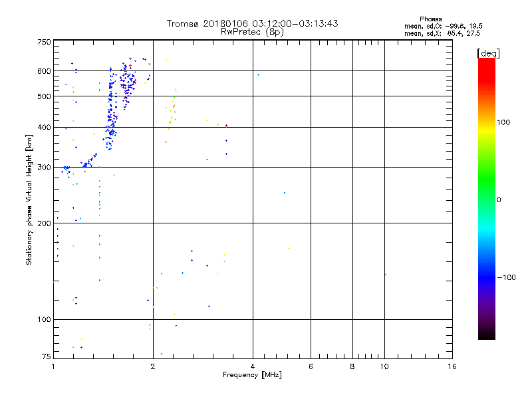The image size is (532, 399).
Task: Click the 'Stationary phase Virtual Height [km]' axis label
Action: pyautogui.click(x=29, y=199)
